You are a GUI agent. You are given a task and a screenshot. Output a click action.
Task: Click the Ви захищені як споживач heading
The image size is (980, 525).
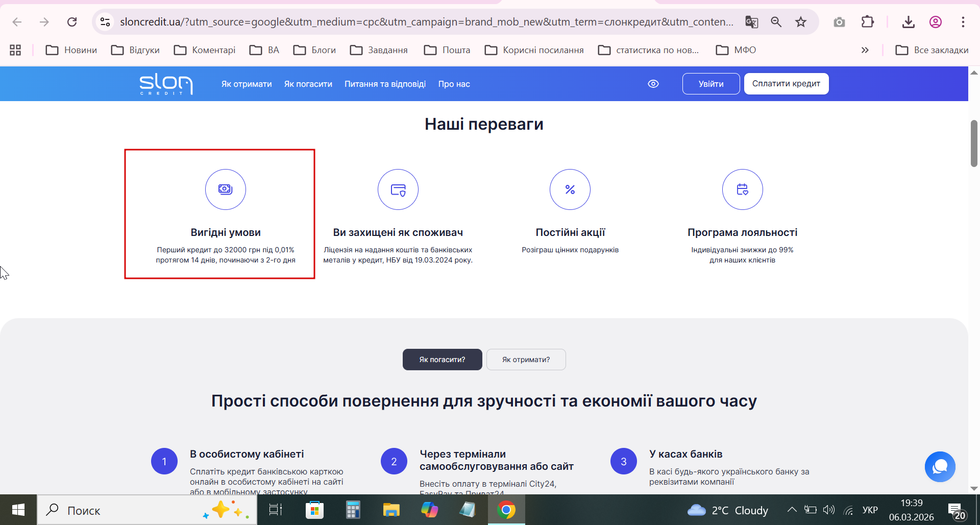pos(398,232)
